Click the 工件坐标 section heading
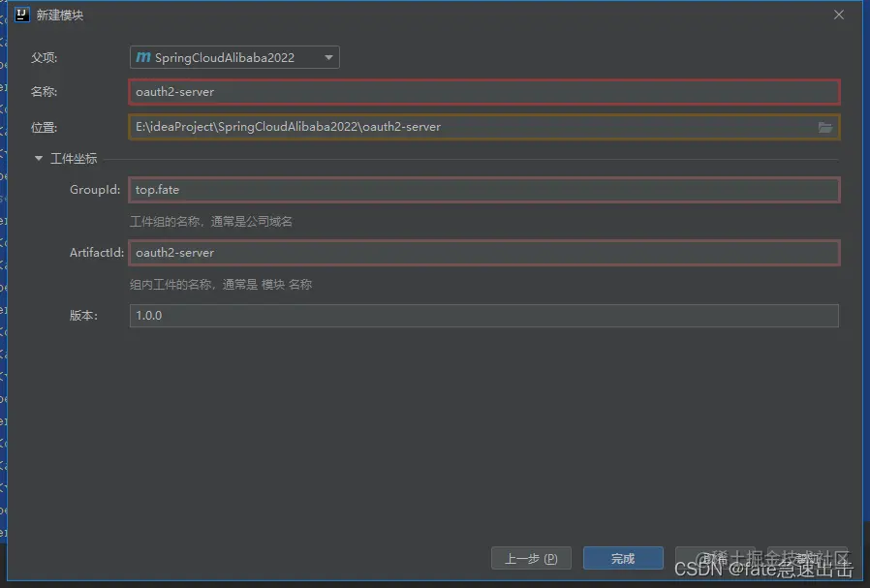This screenshot has width=870, height=588. pyautogui.click(x=74, y=159)
